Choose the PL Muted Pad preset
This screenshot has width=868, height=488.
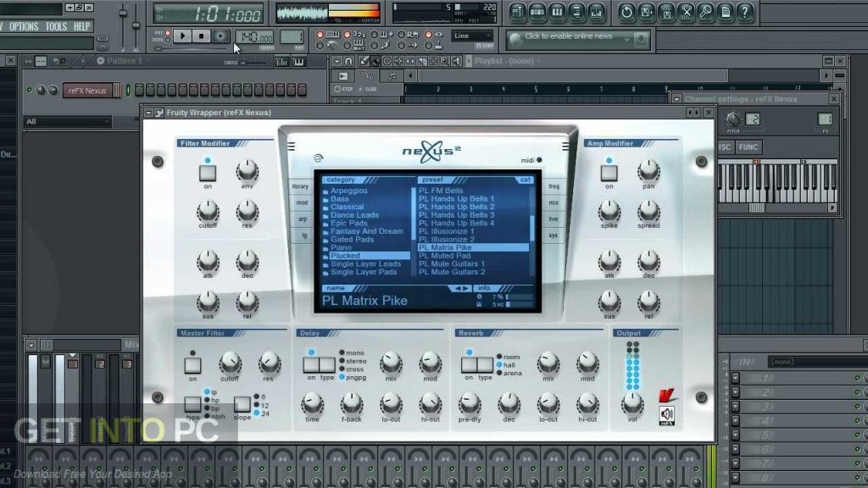pos(444,256)
